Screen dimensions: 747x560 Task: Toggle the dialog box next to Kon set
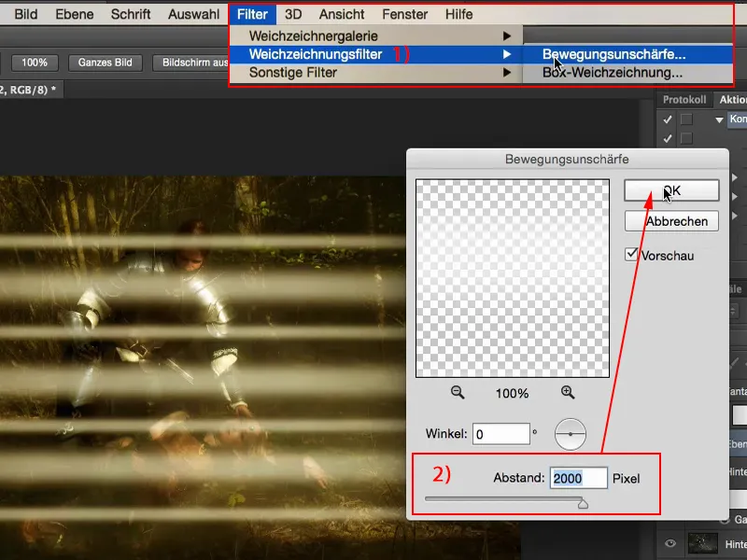(x=686, y=119)
